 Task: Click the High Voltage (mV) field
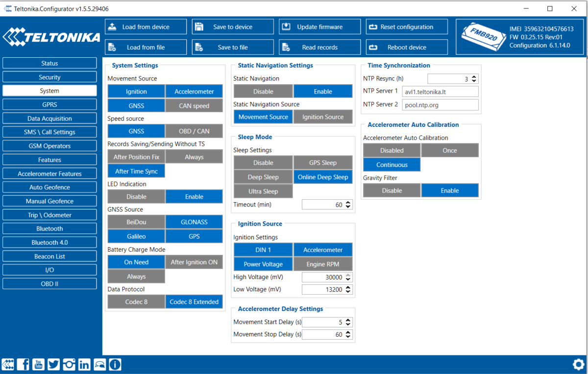point(323,277)
